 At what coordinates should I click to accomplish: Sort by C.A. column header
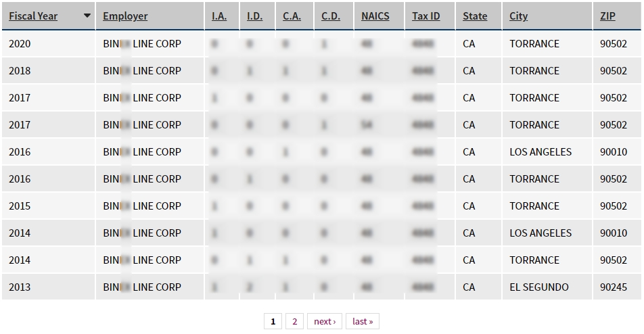[292, 16]
